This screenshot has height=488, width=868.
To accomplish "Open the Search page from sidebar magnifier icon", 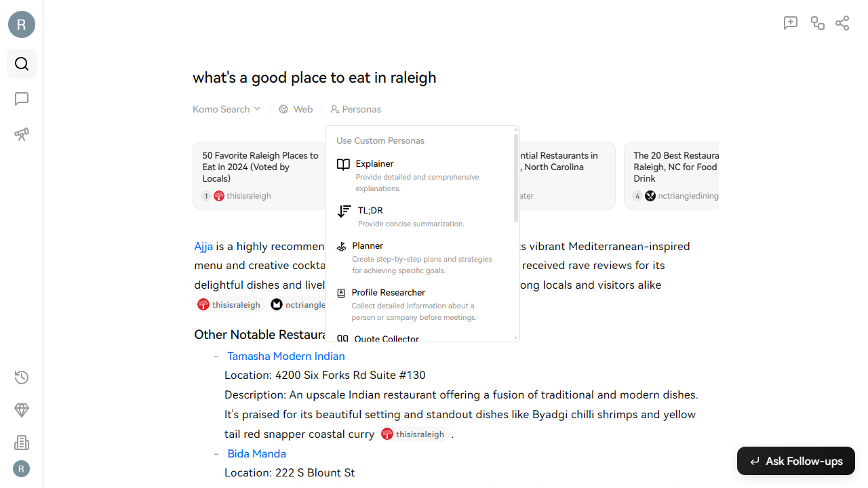I will [22, 64].
